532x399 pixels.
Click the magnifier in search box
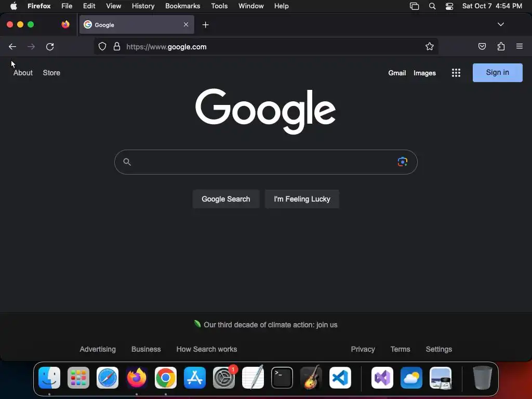pos(127,162)
